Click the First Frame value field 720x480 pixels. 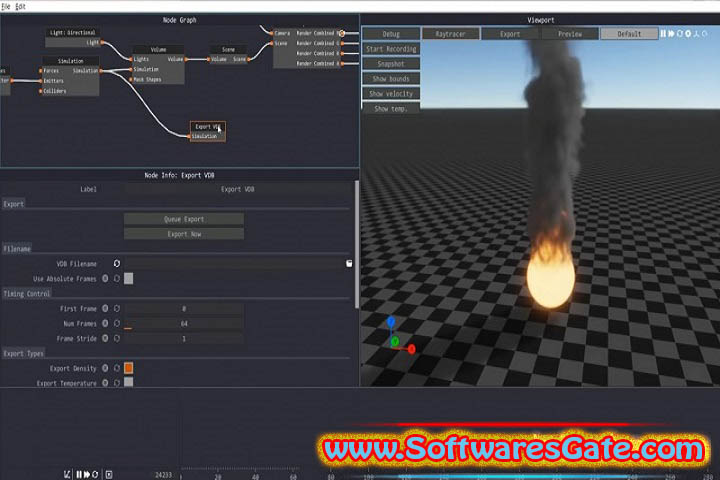point(184,308)
